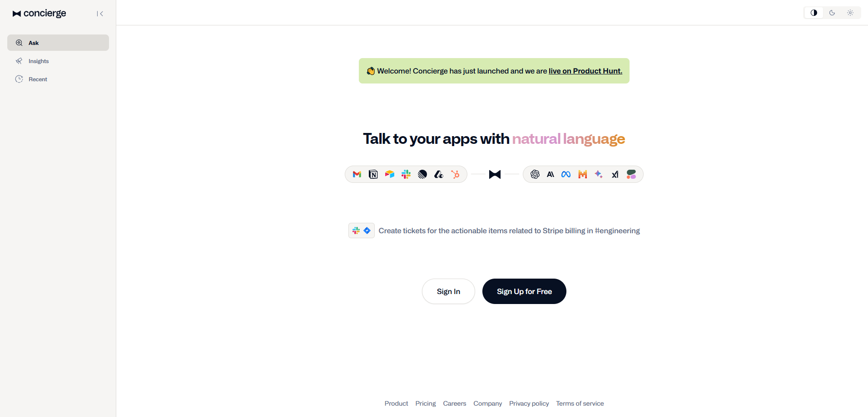This screenshot has width=868, height=417.
Task: Open the Recent section
Action: [x=58, y=79]
